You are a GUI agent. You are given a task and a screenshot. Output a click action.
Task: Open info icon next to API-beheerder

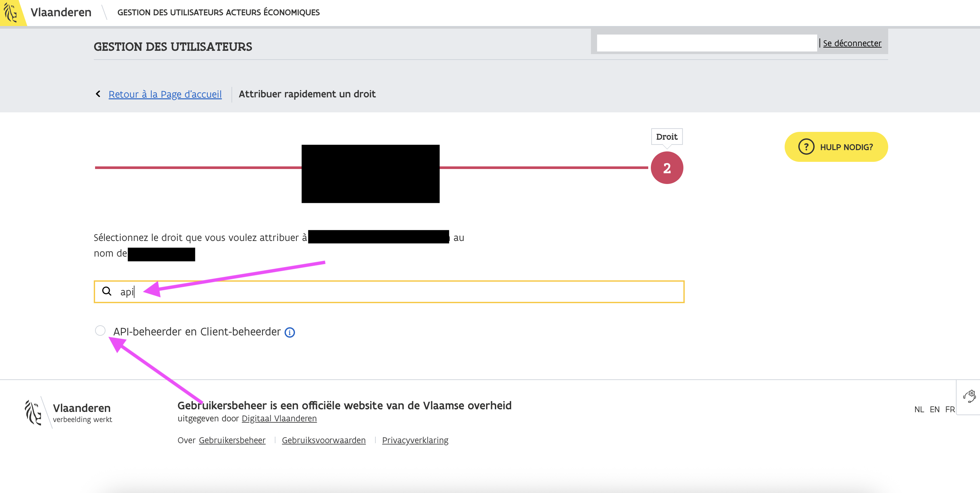[289, 332]
